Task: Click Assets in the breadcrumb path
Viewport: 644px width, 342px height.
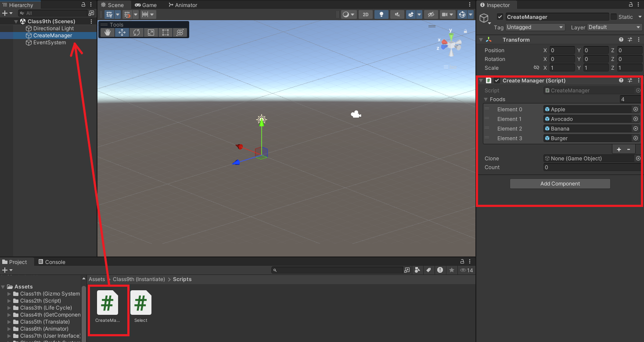Action: [x=97, y=279]
